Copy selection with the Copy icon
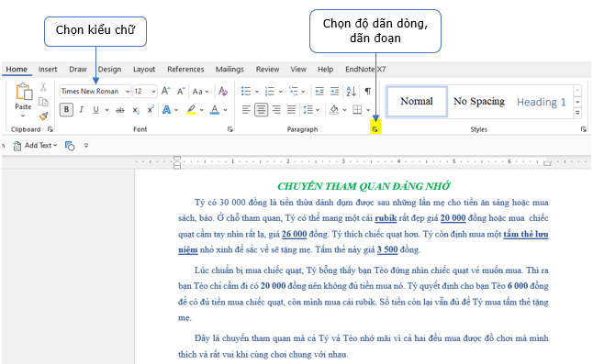This screenshot has height=364, width=593. coord(43,102)
